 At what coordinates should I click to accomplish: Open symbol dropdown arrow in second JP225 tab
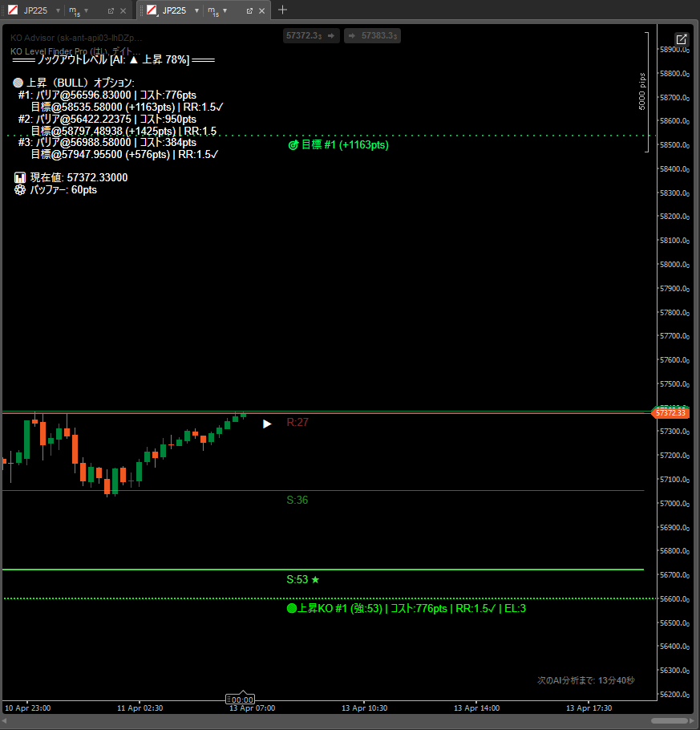click(x=196, y=11)
